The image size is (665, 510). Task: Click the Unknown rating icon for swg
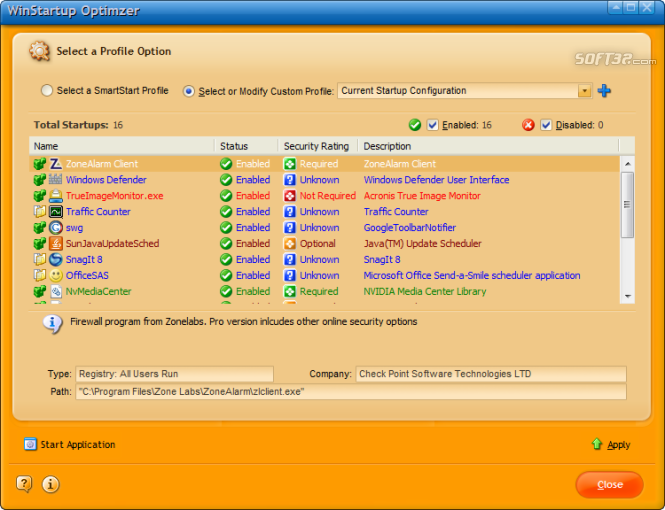(290, 228)
